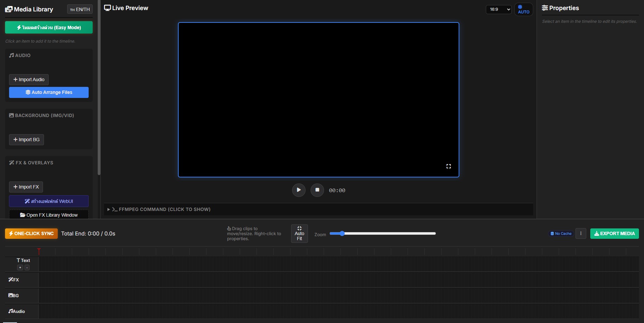Click fullscreen icon in preview corner
Viewport: 644px width, 323px height.
point(448,166)
